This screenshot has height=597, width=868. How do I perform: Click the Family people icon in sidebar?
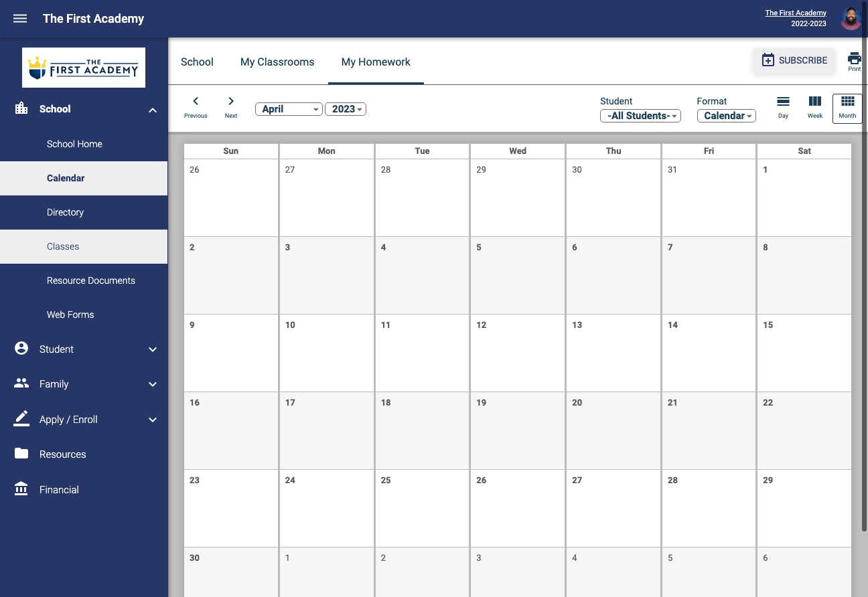click(21, 383)
